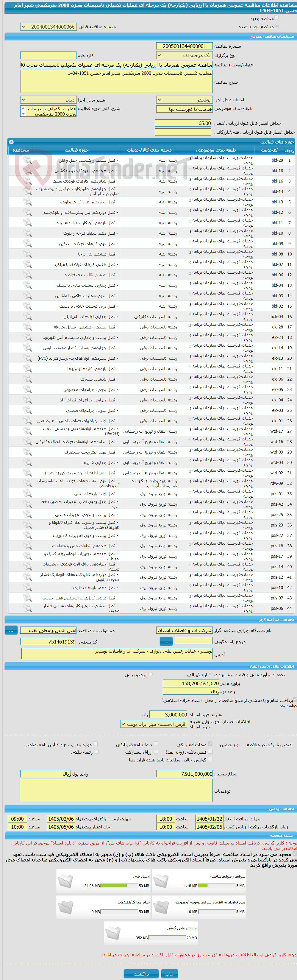
Task: Open the استان محل اجرا dropdown
Action: tap(185, 100)
